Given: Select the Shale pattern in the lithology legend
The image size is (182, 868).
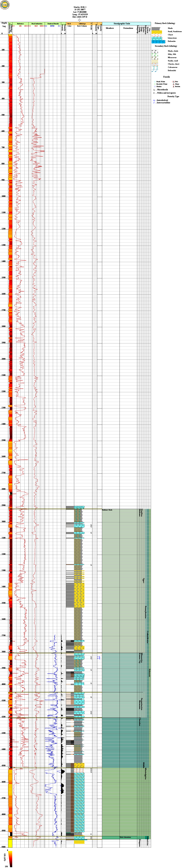Looking at the screenshot, I should click(x=157, y=28).
